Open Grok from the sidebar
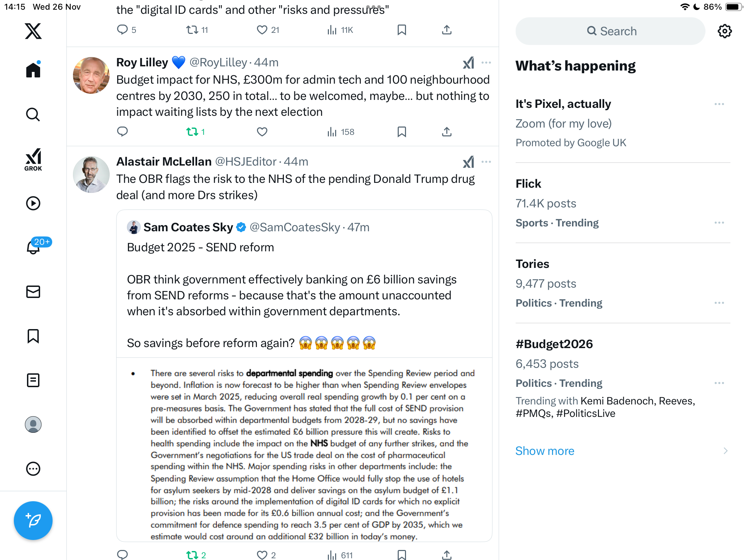Screen dimensions: 747x560 tap(33, 159)
